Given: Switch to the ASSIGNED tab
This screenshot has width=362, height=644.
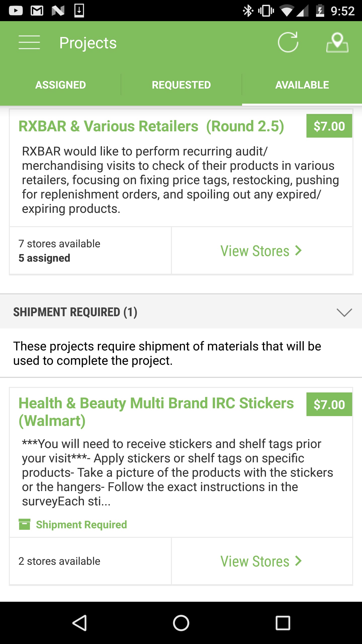Looking at the screenshot, I should [x=60, y=85].
